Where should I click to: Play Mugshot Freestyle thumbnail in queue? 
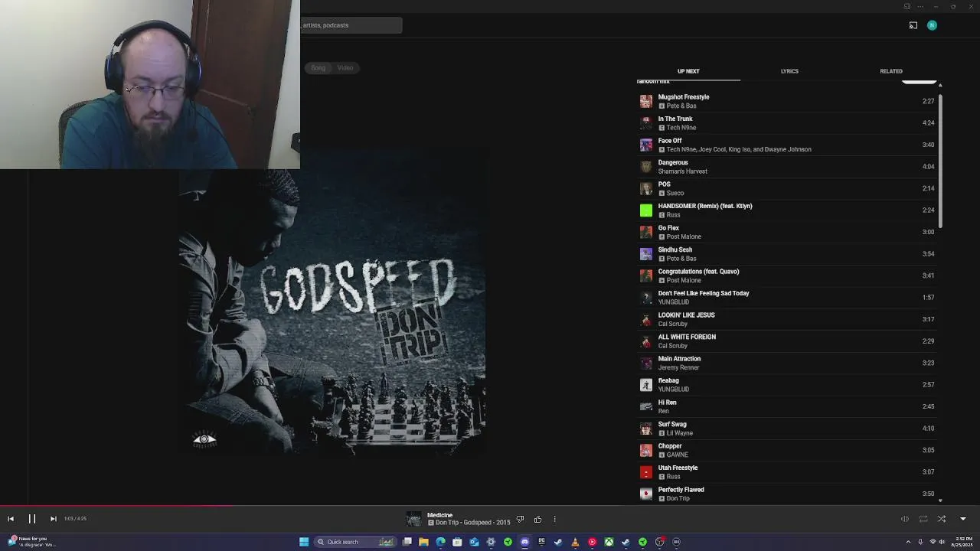click(646, 101)
